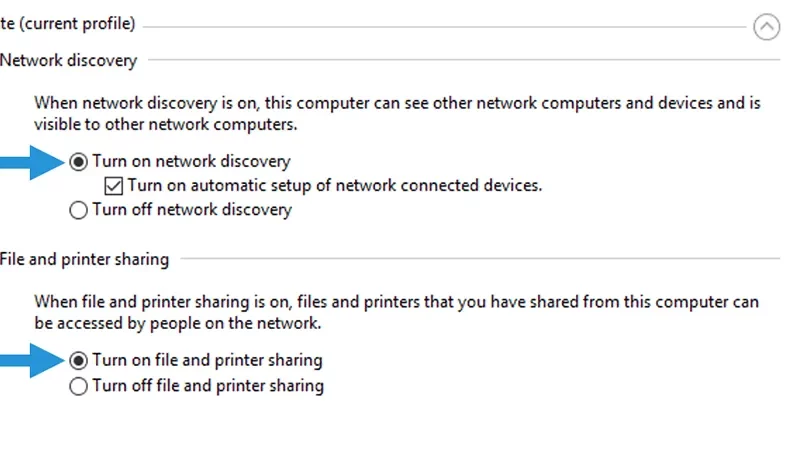This screenshot has height=457, width=800.
Task: Select the Turn on network discovery radio circle
Action: coord(78,162)
